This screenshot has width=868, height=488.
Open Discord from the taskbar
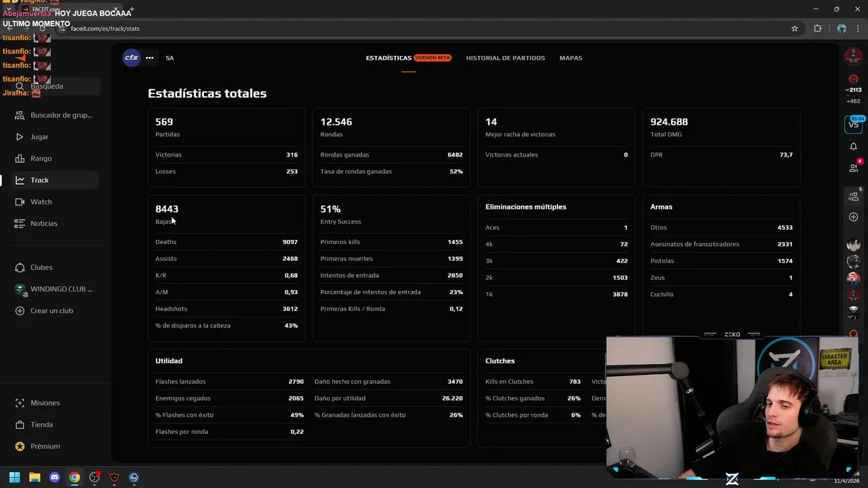pyautogui.click(x=54, y=477)
